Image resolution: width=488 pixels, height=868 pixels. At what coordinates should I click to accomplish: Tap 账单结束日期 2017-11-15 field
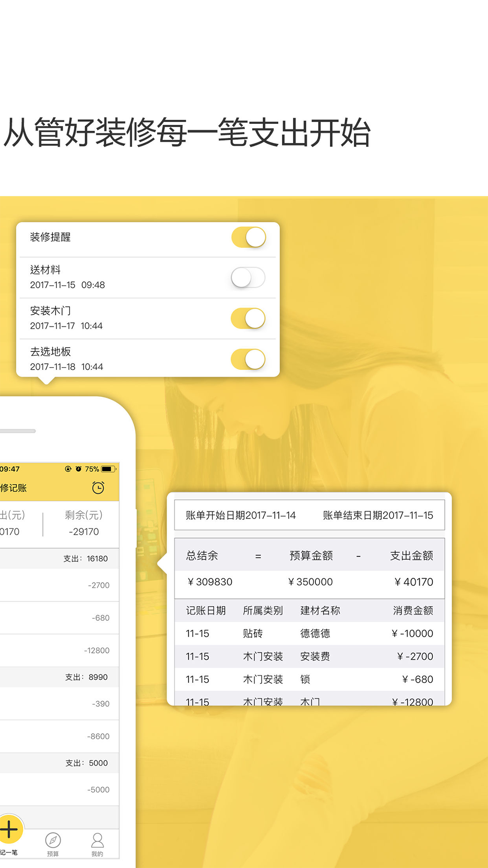(x=378, y=515)
